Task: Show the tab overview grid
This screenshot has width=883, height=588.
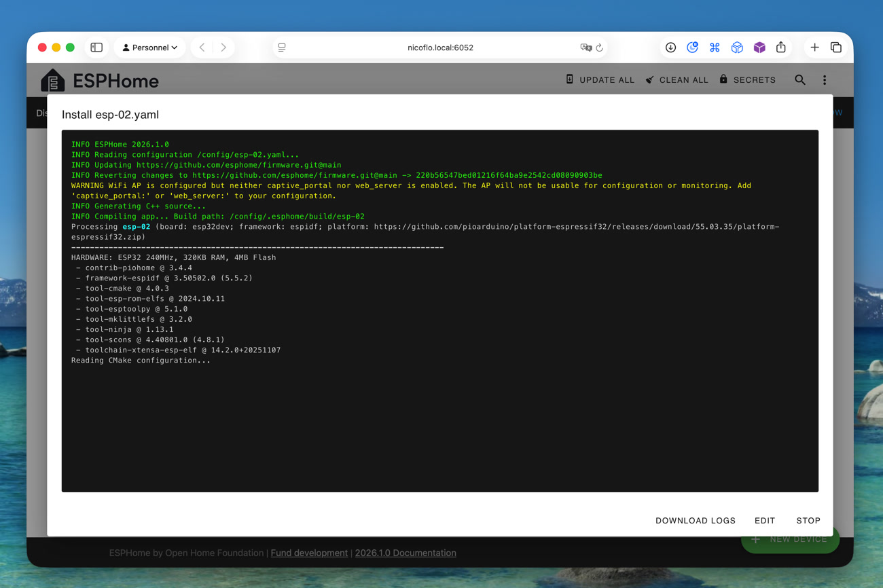Action: (836, 48)
